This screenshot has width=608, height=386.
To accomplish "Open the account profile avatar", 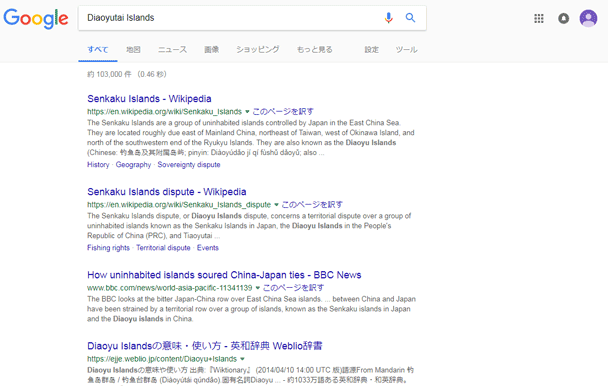I will point(588,18).
